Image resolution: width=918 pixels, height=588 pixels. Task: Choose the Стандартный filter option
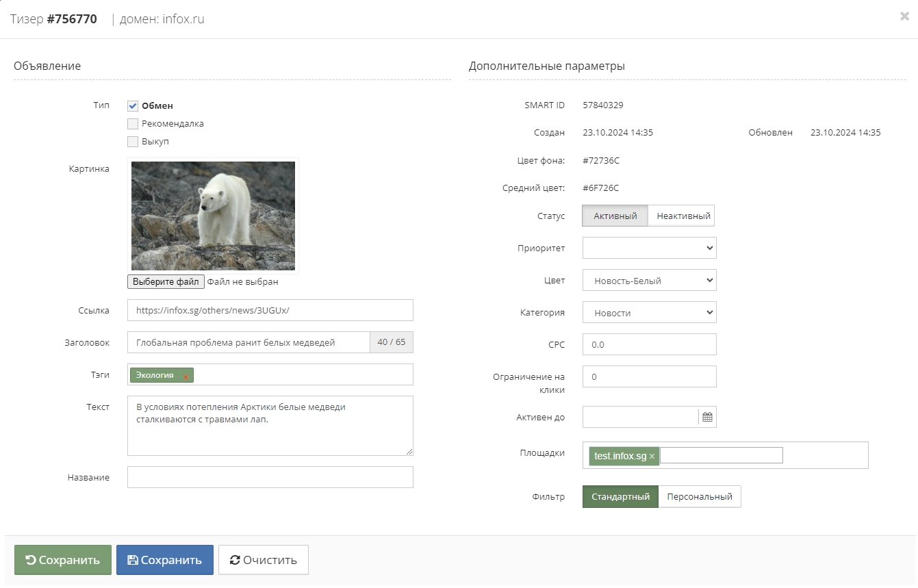(x=620, y=497)
